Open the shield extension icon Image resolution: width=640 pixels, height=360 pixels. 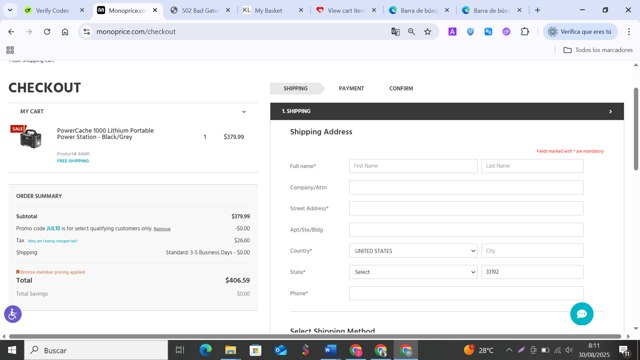[470, 31]
